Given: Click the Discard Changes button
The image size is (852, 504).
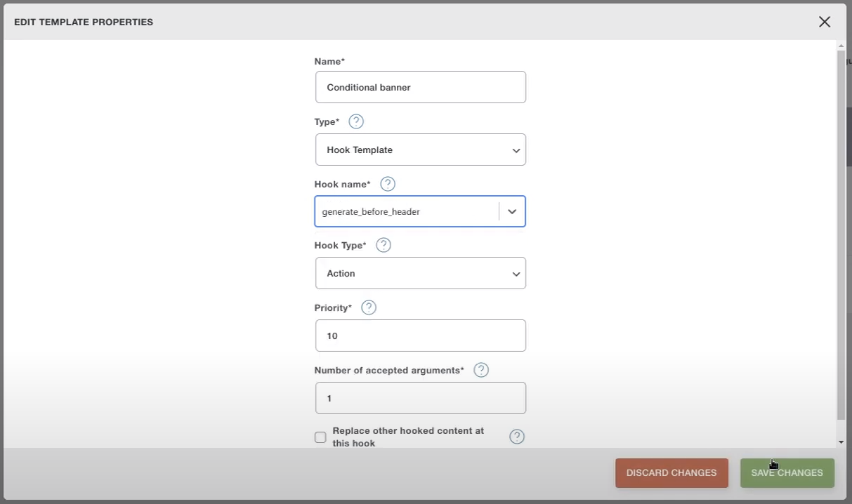Looking at the screenshot, I should coord(671,472).
